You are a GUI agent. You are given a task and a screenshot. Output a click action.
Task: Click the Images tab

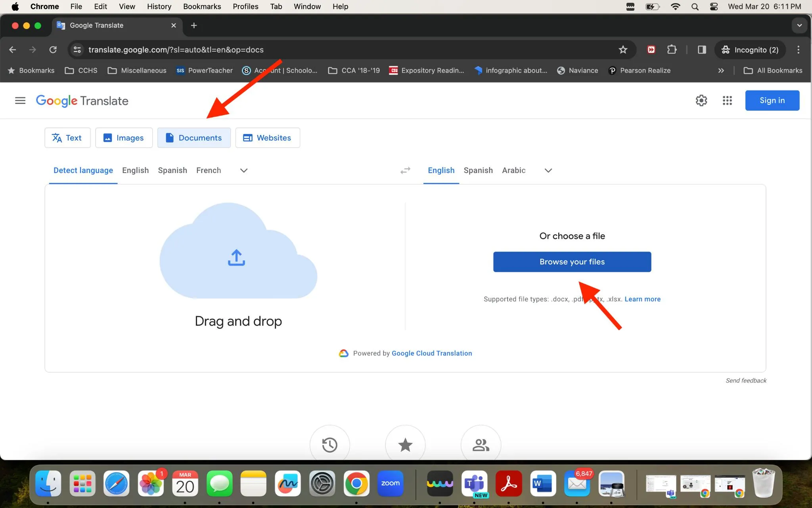click(x=123, y=138)
